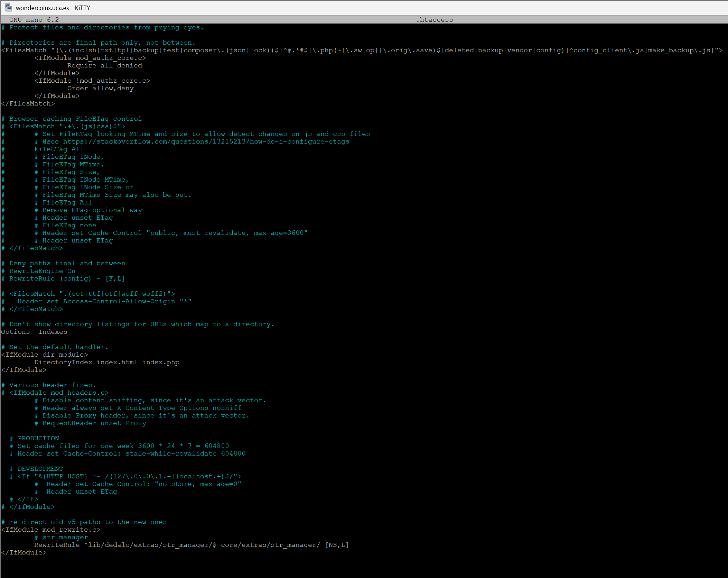Click the 'Directories are final path only' comment
The width and height of the screenshot is (728, 578).
click(99, 43)
